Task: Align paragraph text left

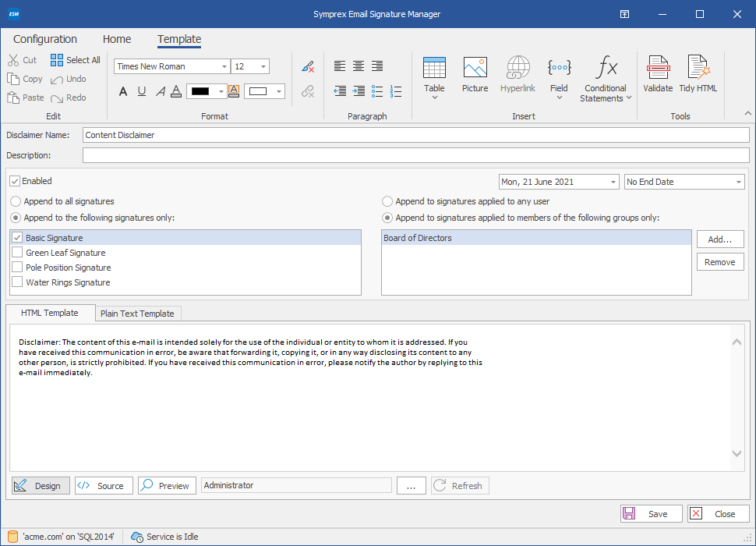Action: (340, 66)
